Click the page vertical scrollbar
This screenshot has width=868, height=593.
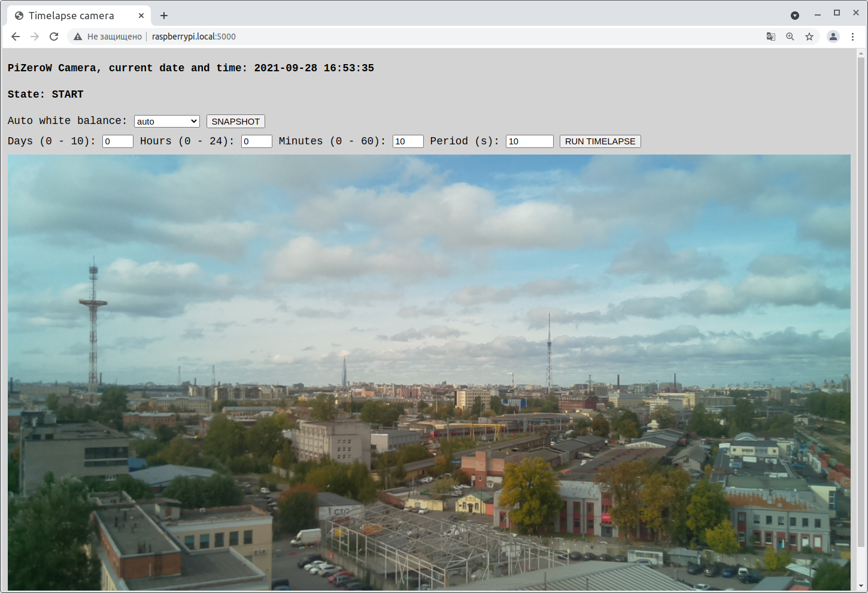(861, 299)
